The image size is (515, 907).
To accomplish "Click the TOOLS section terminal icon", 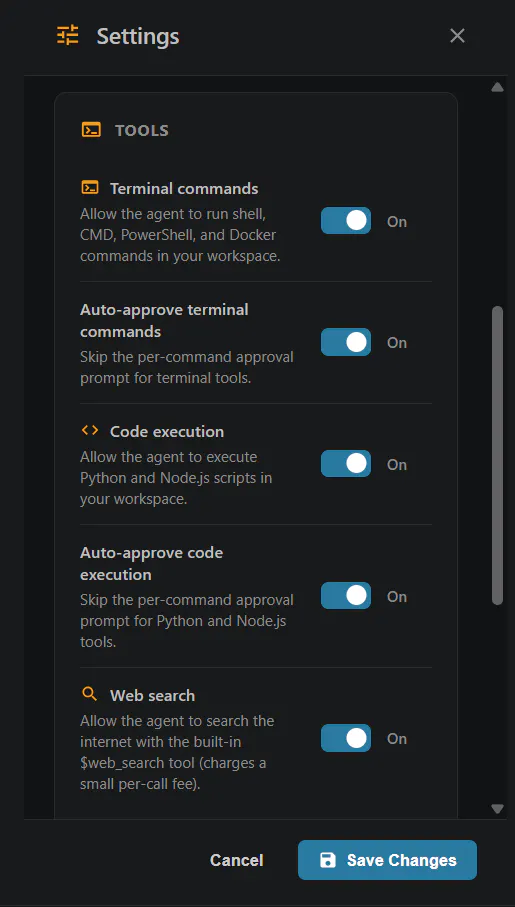I will 91,130.
